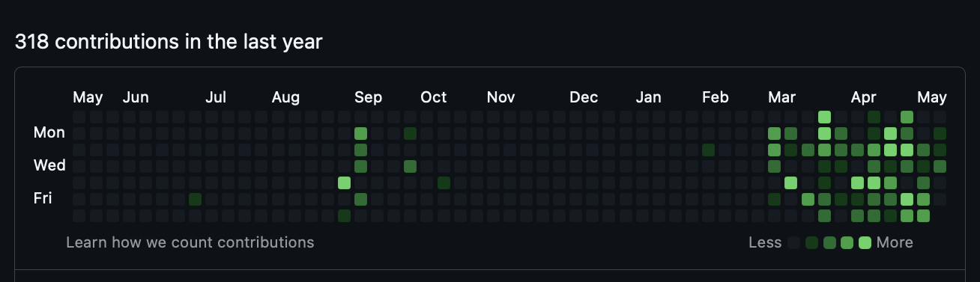Select the bright green Sunday cell in March

tap(824, 117)
